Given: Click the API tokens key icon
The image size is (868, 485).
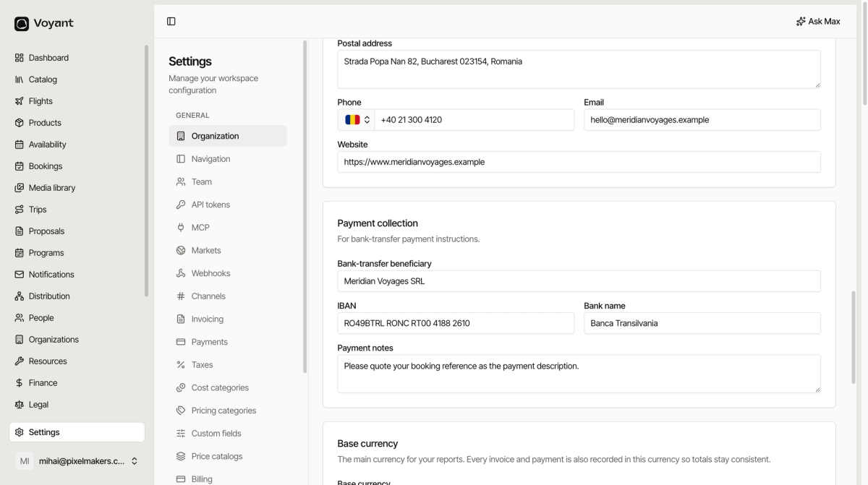Looking at the screenshot, I should [x=181, y=205].
